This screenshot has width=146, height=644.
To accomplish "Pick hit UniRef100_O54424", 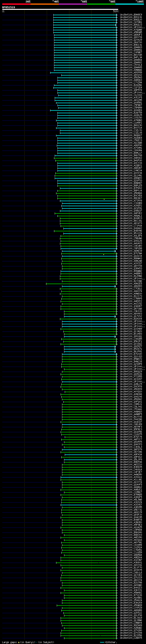I will (x=131, y=600).
